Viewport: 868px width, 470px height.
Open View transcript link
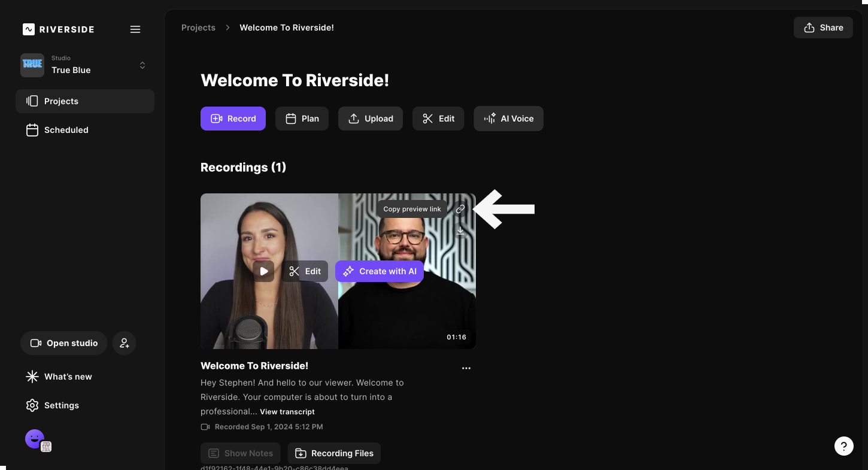pyautogui.click(x=287, y=412)
